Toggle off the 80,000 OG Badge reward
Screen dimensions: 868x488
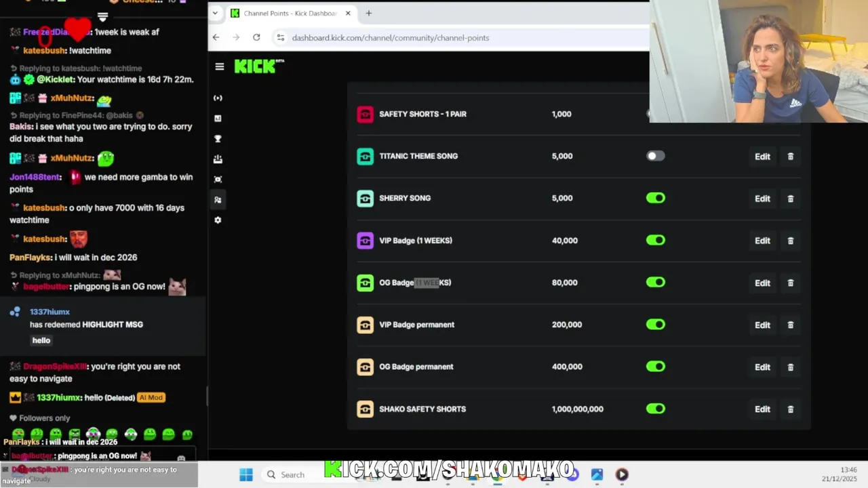pyautogui.click(x=655, y=282)
